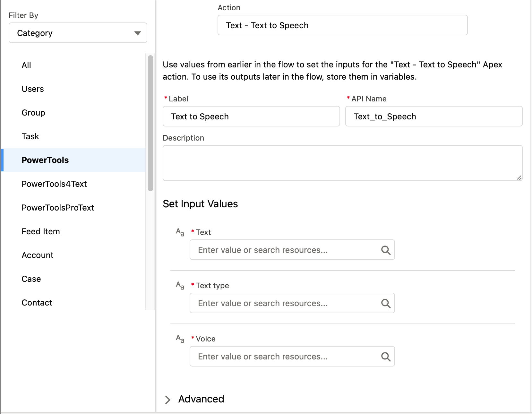
Task: Open the Action combobox showing Text to Speech
Action: [342, 25]
